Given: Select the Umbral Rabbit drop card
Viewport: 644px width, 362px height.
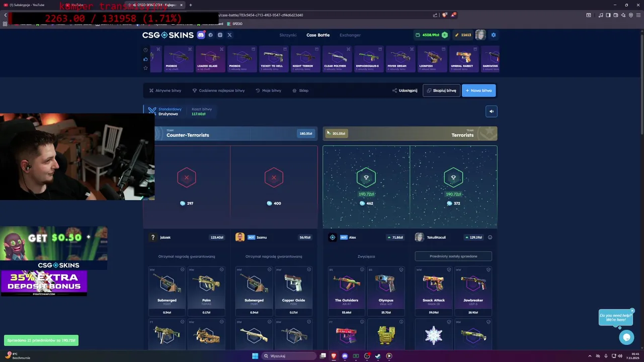Looking at the screenshot, I should coord(464,59).
